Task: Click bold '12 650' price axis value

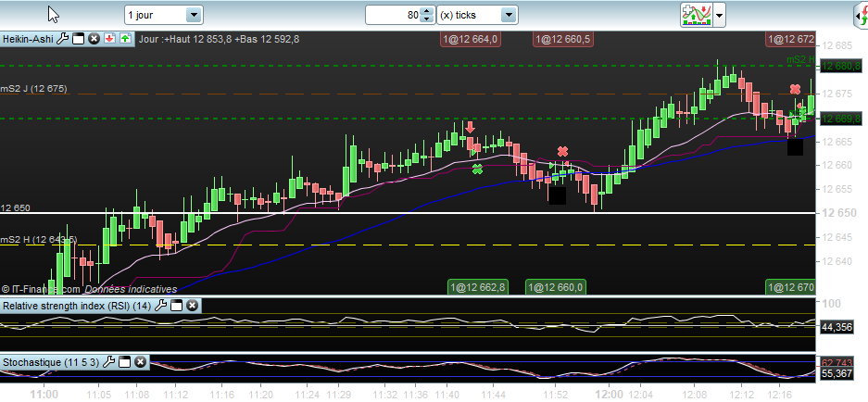Action: (841, 213)
